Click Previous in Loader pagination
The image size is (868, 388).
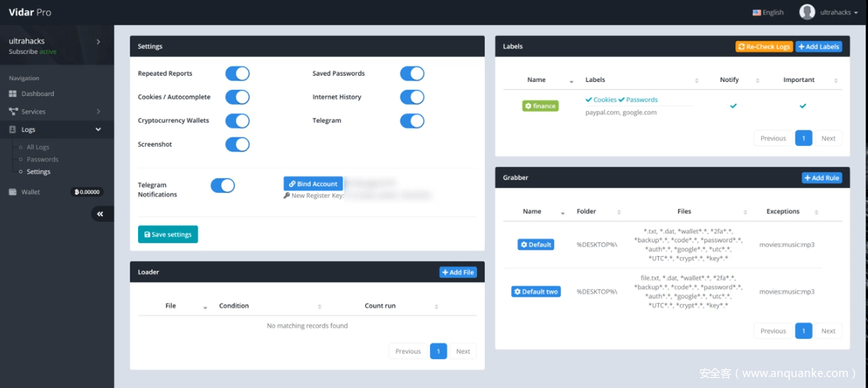point(408,351)
